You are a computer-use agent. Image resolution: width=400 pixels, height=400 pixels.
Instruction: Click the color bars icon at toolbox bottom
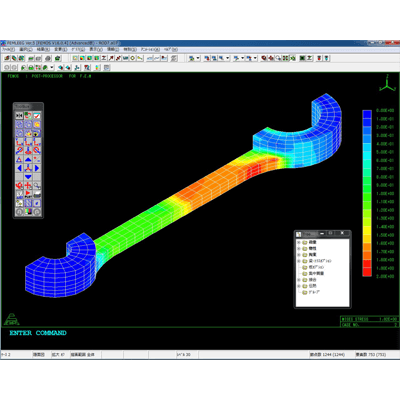[28, 211]
